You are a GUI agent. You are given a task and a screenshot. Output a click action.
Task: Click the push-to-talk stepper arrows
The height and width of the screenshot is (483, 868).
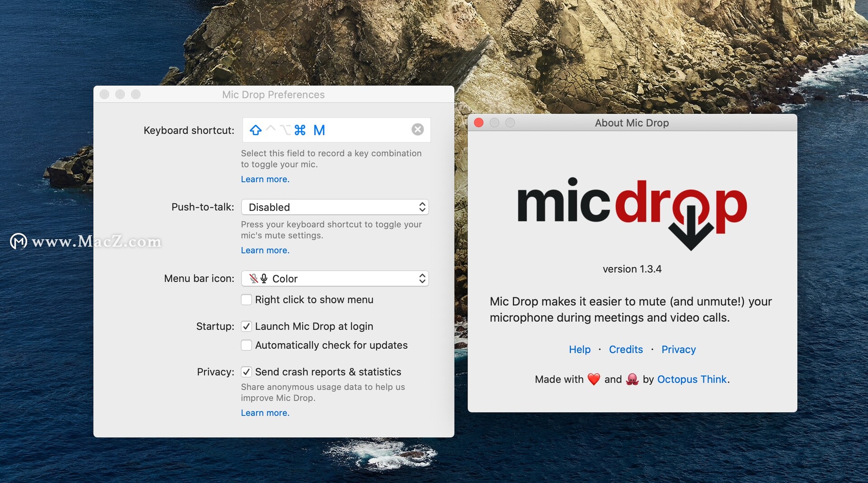tap(422, 207)
